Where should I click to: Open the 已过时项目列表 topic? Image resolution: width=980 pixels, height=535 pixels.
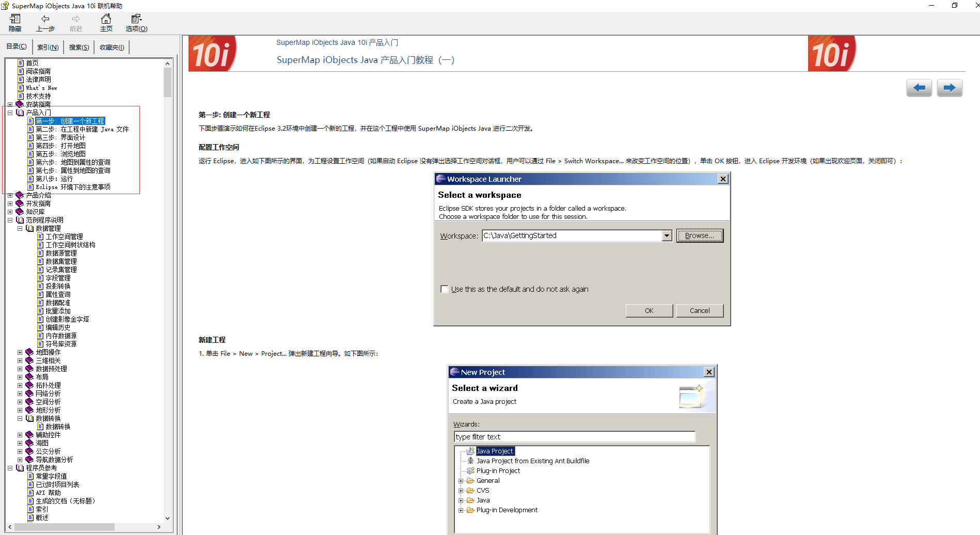[57, 484]
